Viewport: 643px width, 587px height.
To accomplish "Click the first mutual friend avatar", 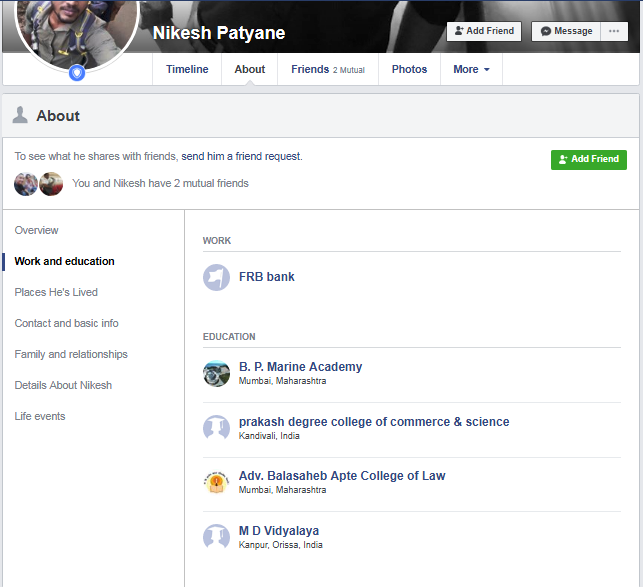I will (x=26, y=184).
